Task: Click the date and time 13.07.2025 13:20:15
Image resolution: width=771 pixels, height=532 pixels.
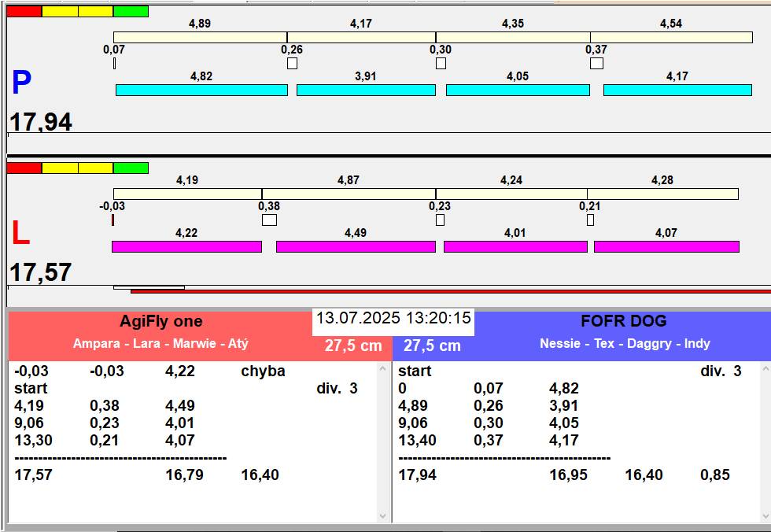Action: coord(393,318)
